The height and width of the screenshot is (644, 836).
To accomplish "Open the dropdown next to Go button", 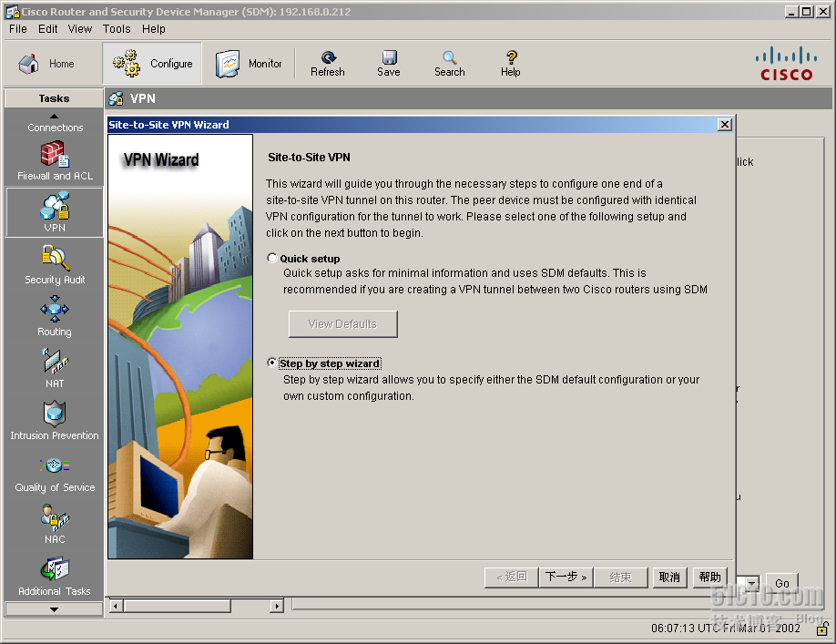I will coord(751,583).
